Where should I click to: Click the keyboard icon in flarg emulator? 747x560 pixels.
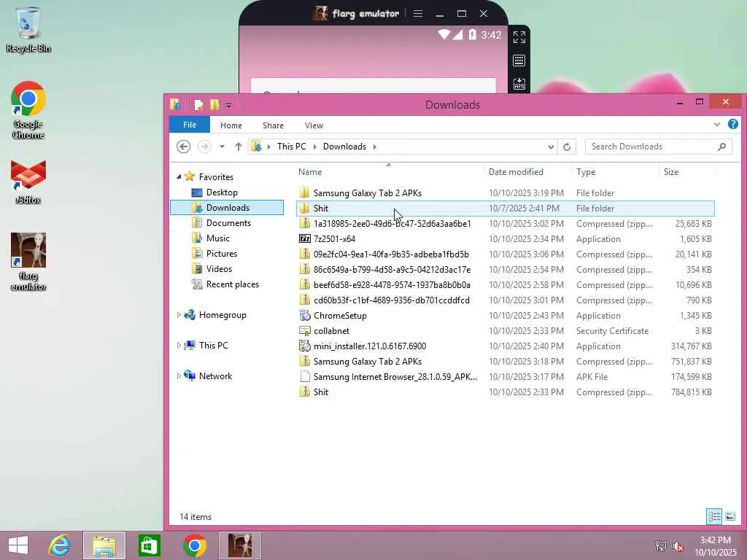pos(519,61)
